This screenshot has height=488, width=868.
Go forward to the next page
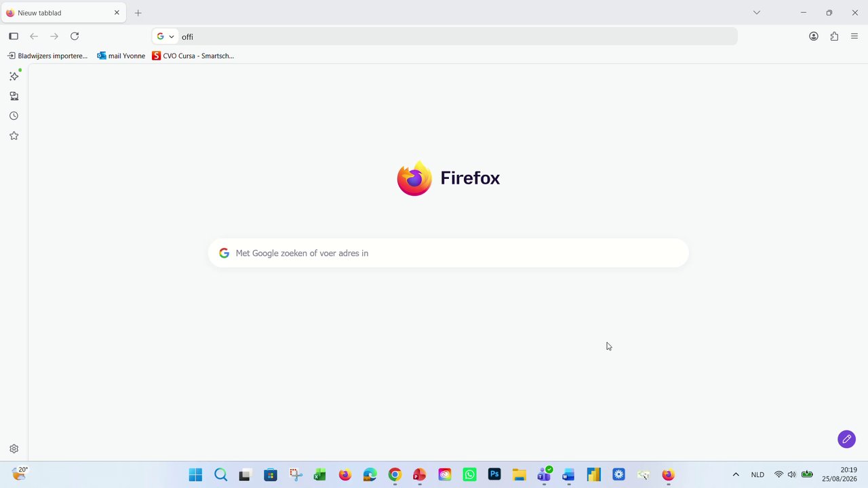pos(54,36)
